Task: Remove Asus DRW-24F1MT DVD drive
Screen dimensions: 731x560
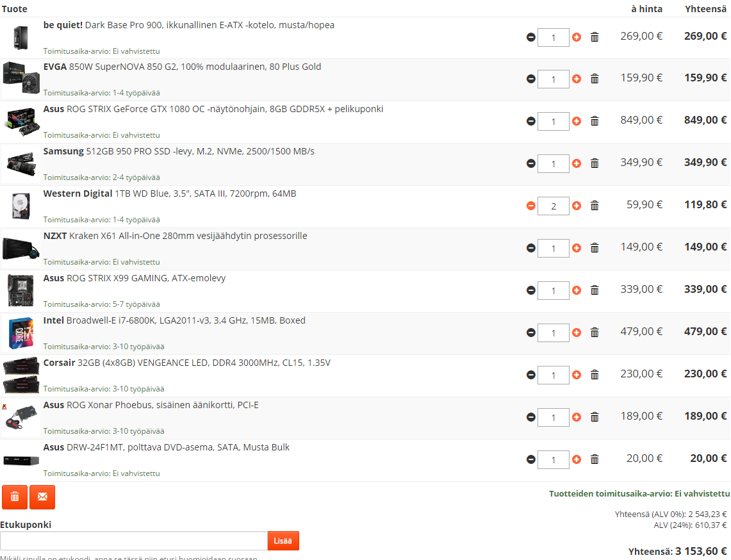Action: point(595,460)
